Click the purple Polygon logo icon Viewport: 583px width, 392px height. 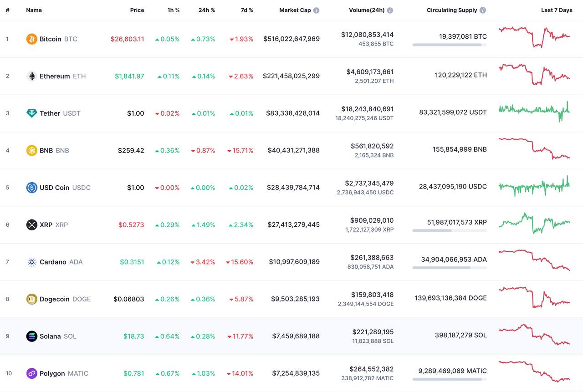31,373
